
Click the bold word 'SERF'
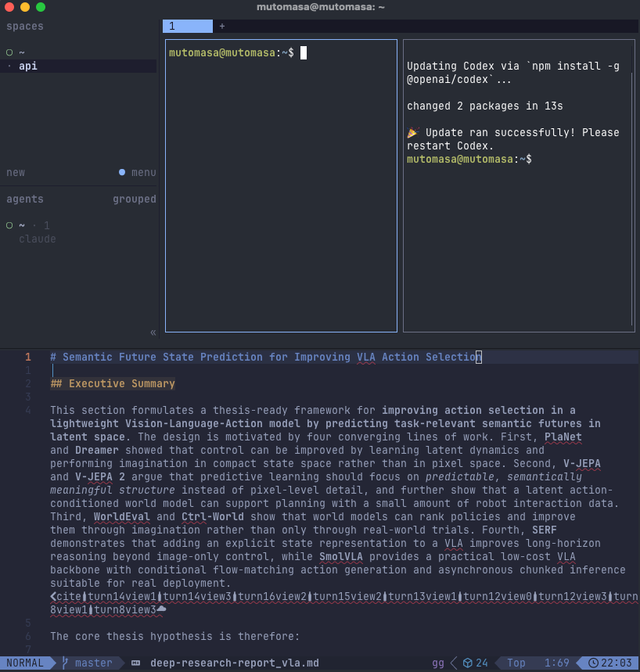(545, 530)
